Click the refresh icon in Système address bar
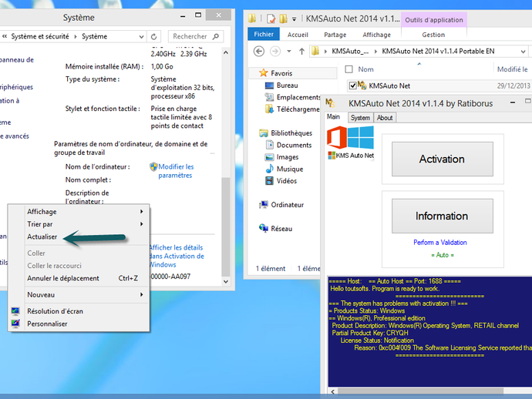Screen dimensions: 532x399 pos(153,37)
